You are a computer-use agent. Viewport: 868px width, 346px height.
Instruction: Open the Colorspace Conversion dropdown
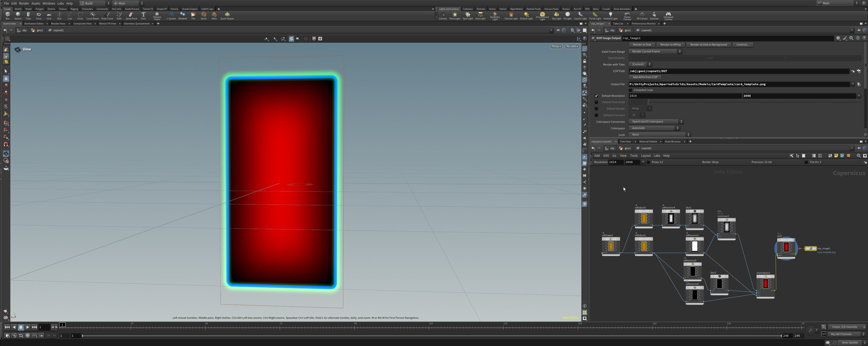click(656, 121)
